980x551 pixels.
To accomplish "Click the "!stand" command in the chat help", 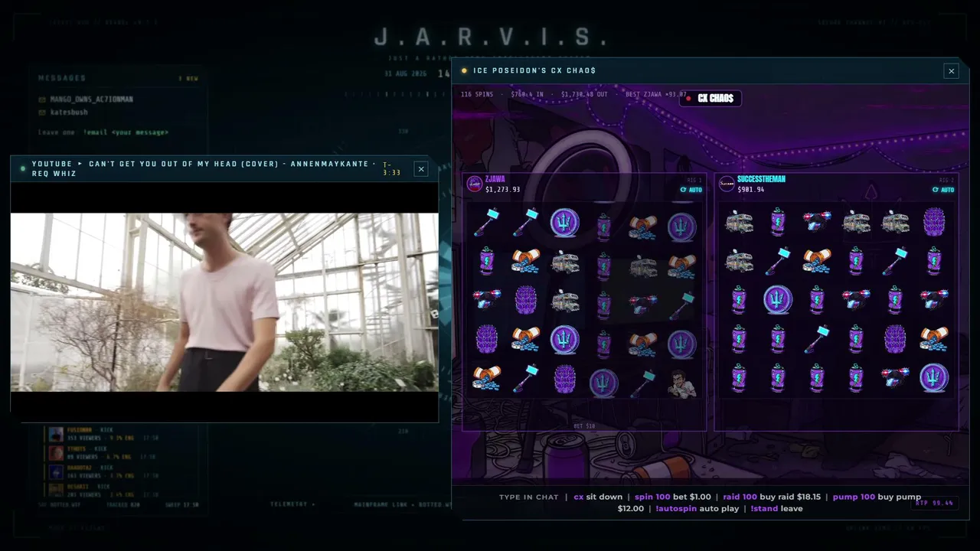I will pos(764,508).
